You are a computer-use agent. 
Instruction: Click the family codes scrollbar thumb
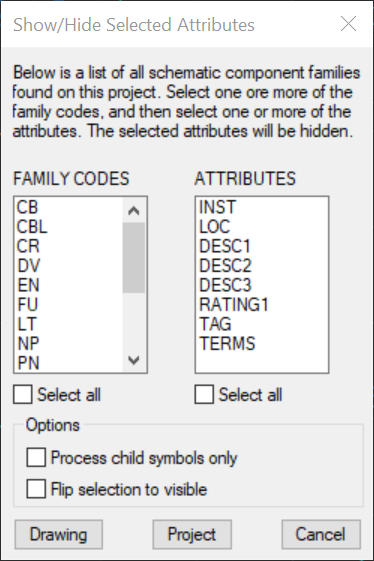(x=134, y=258)
